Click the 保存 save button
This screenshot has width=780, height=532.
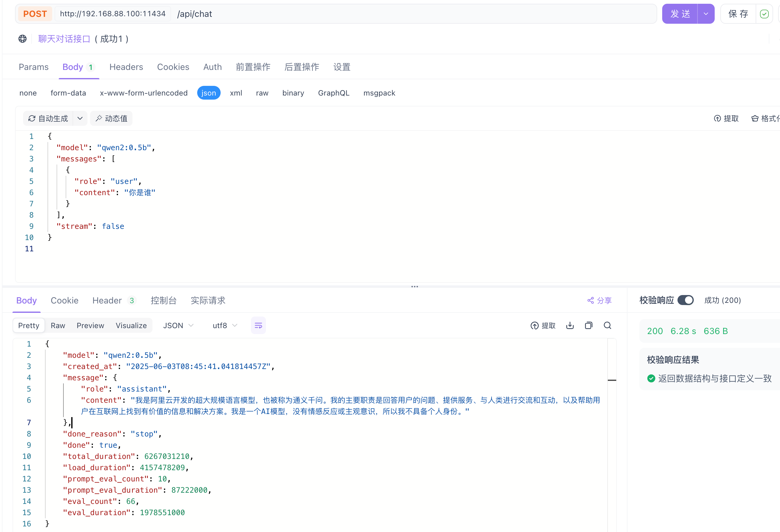coord(738,14)
